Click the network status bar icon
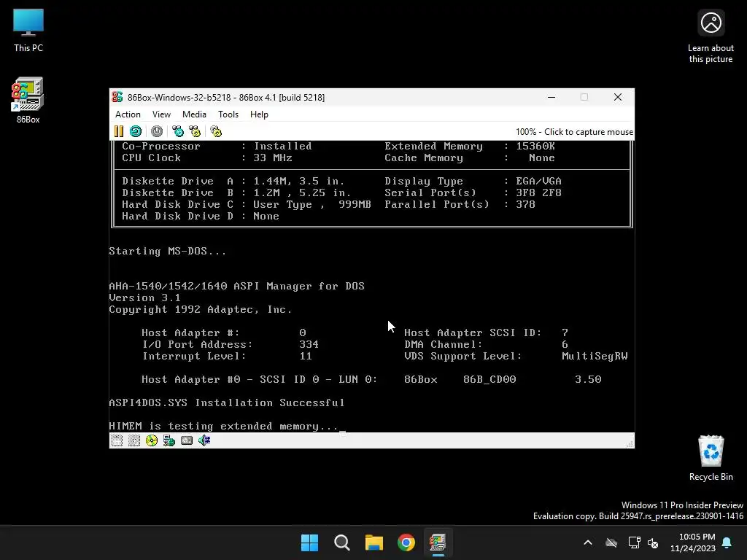 [x=169, y=440]
